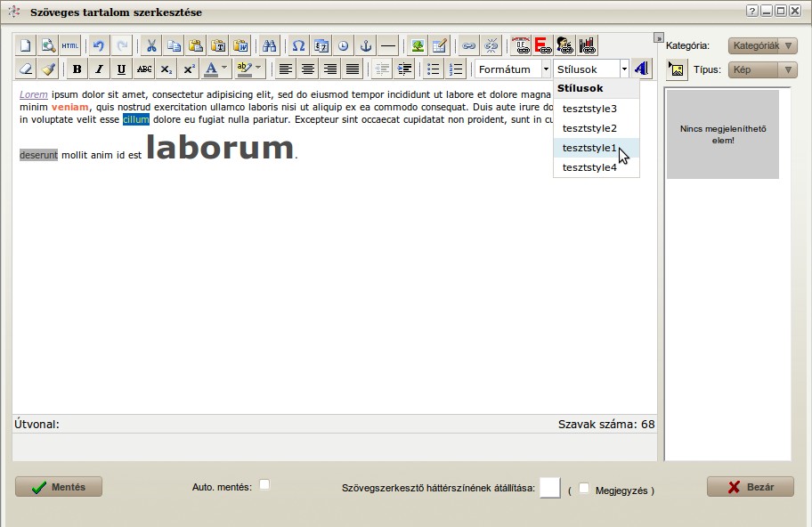Click the Justify full alignment icon
The width and height of the screenshot is (812, 527).
tap(353, 69)
